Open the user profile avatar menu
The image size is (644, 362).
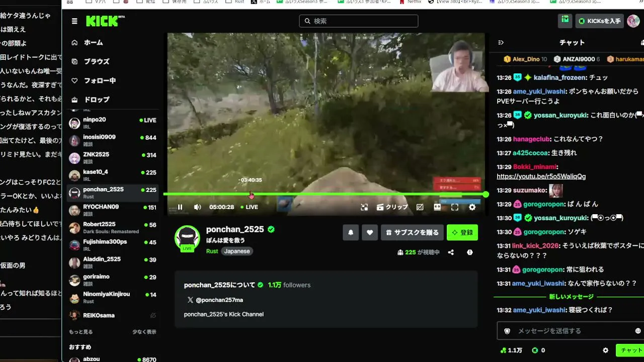tap(632, 21)
